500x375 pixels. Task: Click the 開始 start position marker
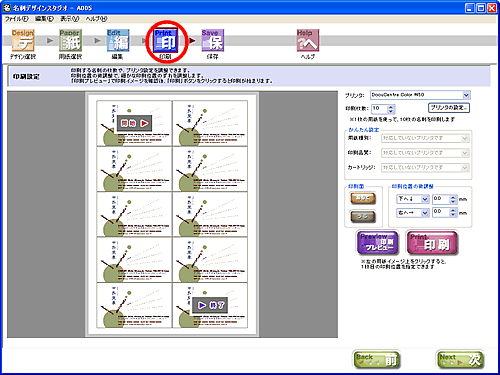click(134, 124)
